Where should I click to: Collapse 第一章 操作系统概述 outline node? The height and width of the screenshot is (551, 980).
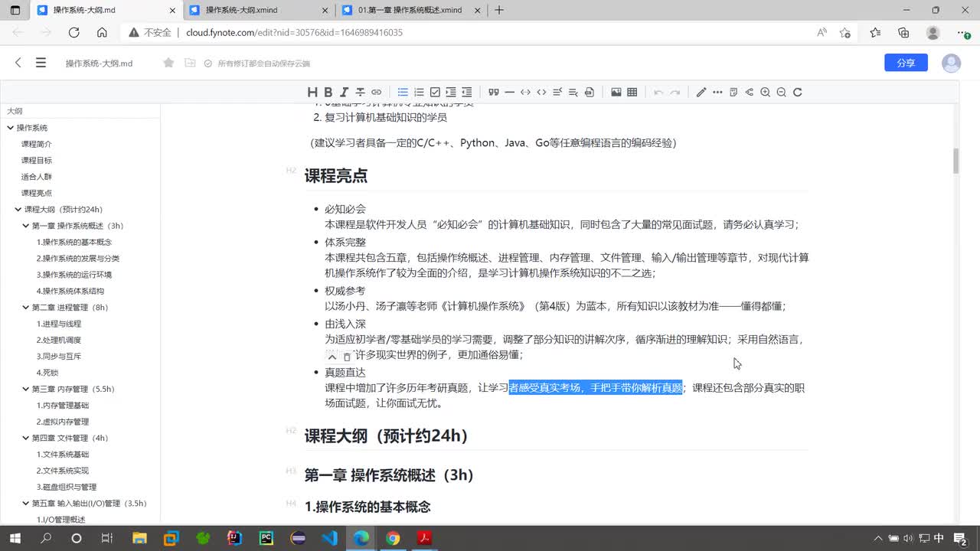click(x=25, y=226)
